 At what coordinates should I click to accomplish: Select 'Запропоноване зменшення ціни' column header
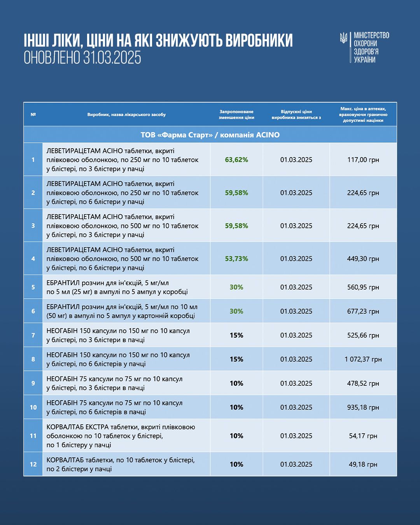pos(236,114)
